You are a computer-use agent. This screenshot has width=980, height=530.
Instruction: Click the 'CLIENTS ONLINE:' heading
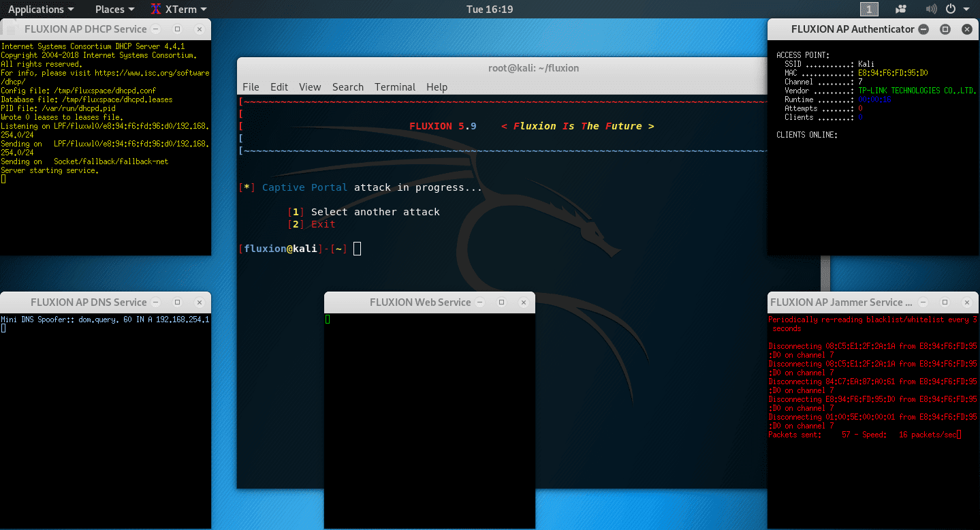[x=807, y=135]
